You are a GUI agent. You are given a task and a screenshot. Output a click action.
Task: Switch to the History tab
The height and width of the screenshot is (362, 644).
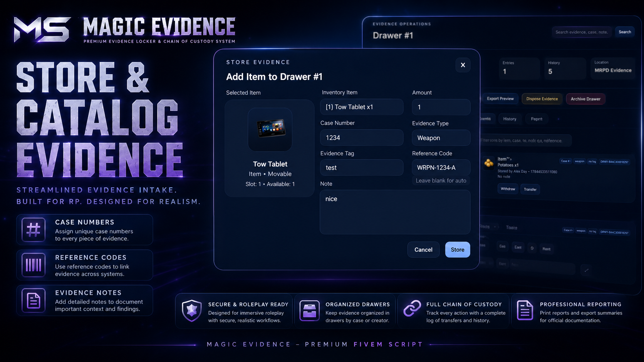510,119
